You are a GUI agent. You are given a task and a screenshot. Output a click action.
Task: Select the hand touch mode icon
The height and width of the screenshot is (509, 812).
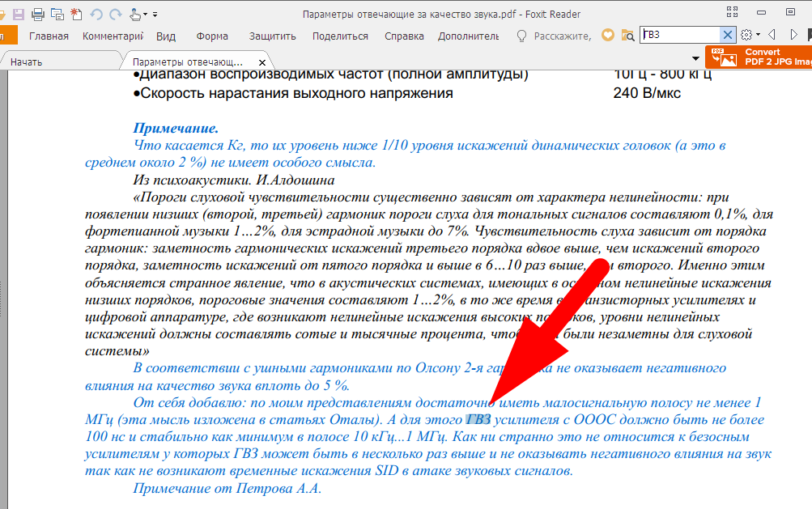pyautogui.click(x=135, y=14)
